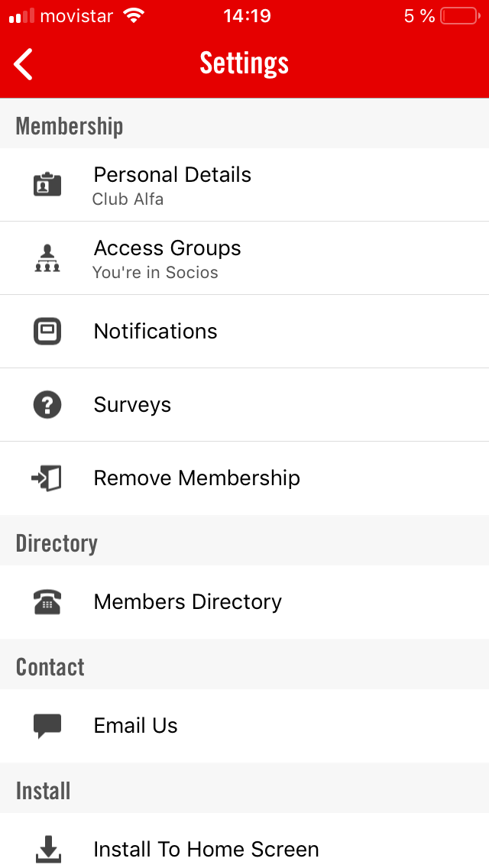The width and height of the screenshot is (489, 868).
Task: Select Email Us to contact
Action: pyautogui.click(x=136, y=726)
